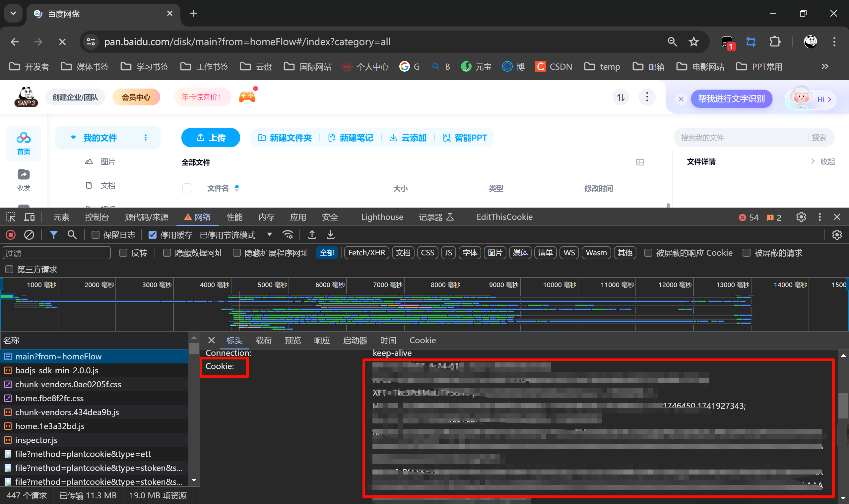Toggle the network filter funnel icon

point(53,235)
